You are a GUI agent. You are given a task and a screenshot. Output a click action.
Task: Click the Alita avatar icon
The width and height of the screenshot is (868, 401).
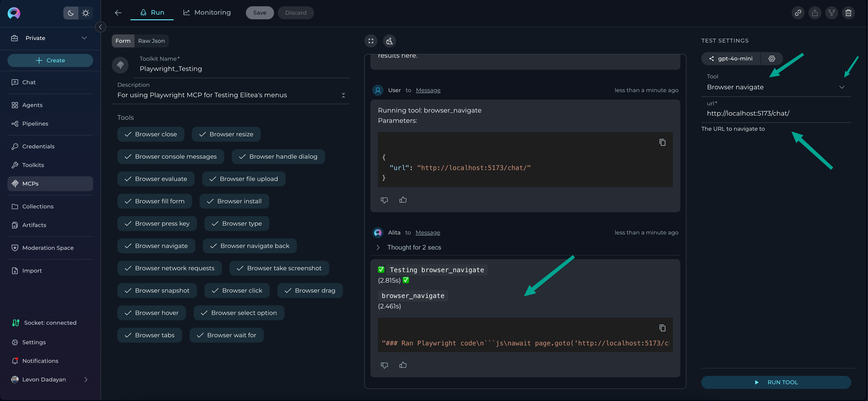[378, 233]
